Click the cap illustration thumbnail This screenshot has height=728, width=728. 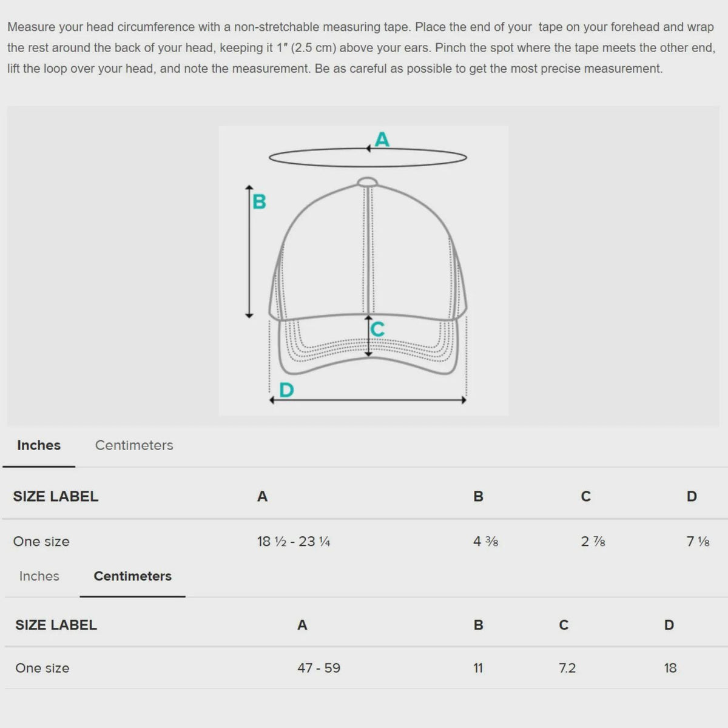363,271
